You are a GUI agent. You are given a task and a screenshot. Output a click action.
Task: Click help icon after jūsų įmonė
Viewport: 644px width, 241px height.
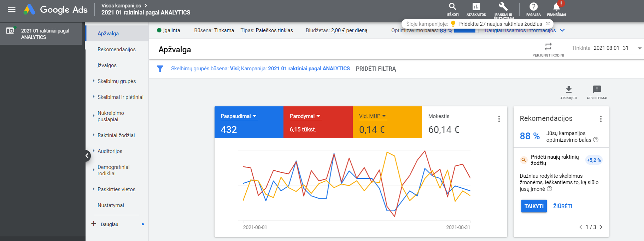click(549, 189)
